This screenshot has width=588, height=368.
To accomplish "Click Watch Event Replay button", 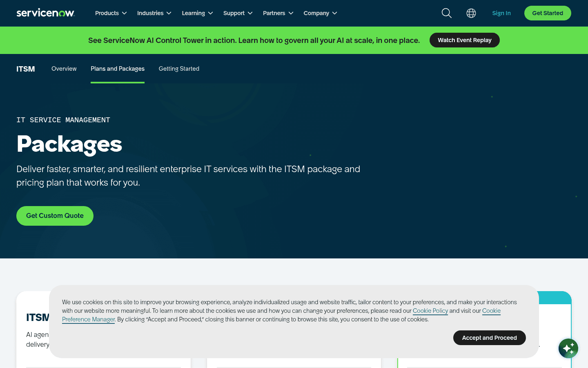I will click(465, 40).
